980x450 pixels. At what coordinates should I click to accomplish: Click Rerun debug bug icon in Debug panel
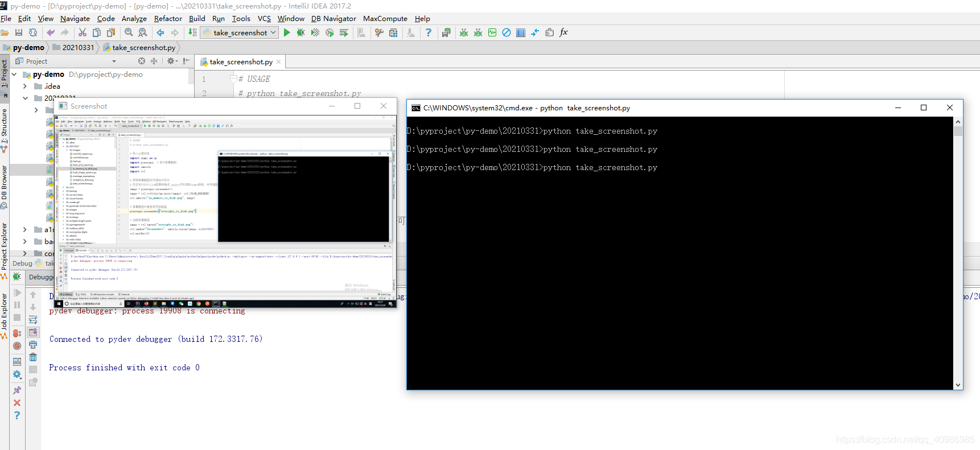[17, 277]
